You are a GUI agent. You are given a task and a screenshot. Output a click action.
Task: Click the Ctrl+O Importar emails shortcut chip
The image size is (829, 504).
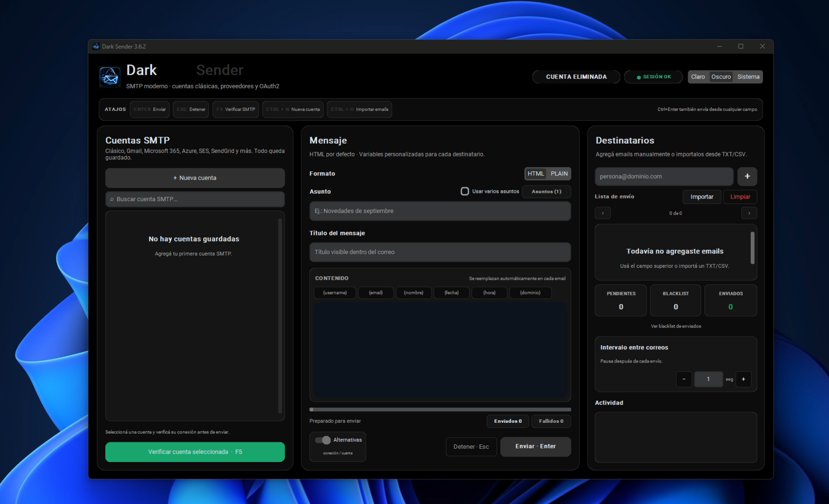pos(359,109)
